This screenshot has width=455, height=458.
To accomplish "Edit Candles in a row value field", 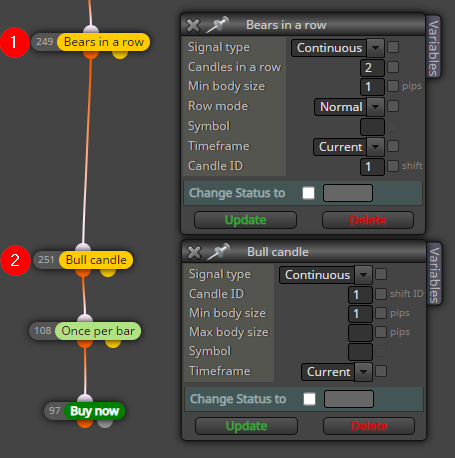I will point(372,68).
